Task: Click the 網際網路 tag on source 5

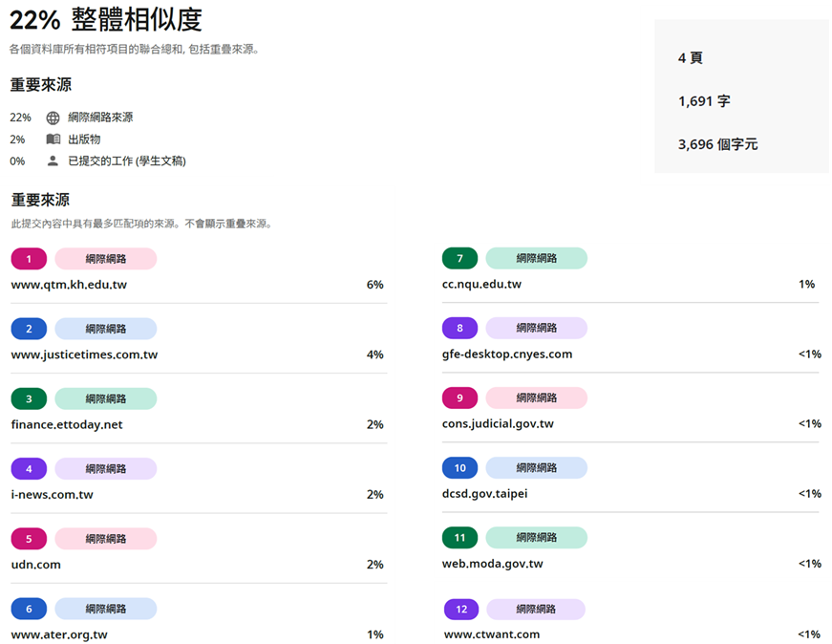Action: pos(105,539)
